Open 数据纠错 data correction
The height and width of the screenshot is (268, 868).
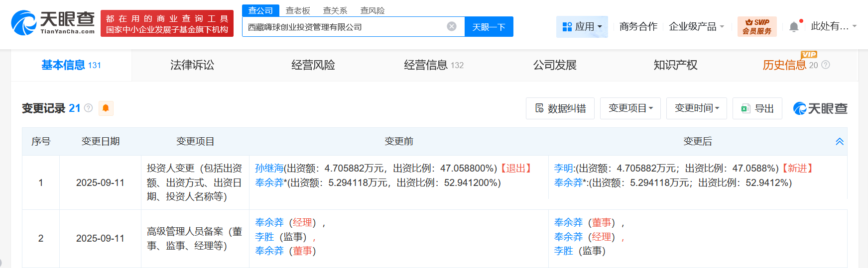pyautogui.click(x=560, y=108)
